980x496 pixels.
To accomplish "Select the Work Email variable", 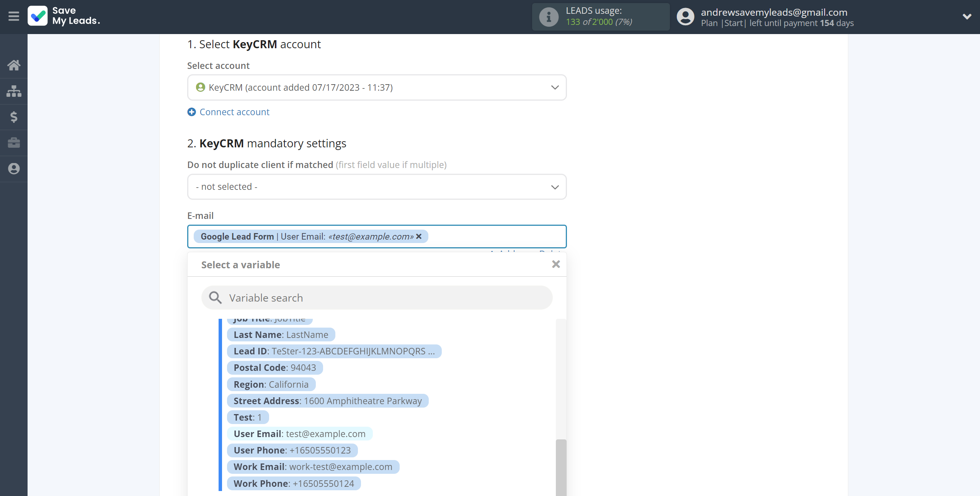I will [x=313, y=467].
